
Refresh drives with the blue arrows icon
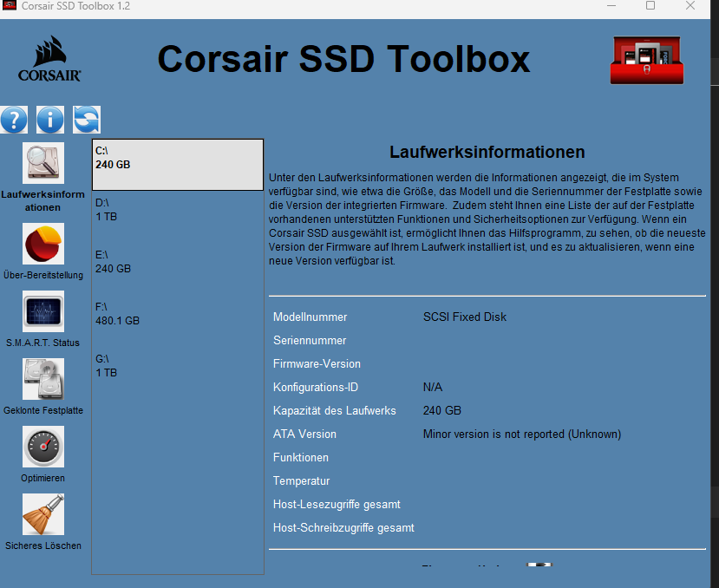(x=87, y=120)
